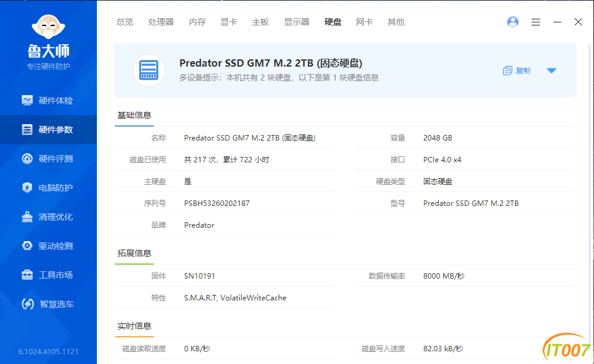Click the brand value Predator
Screen dimensions: 594x364
199,225
